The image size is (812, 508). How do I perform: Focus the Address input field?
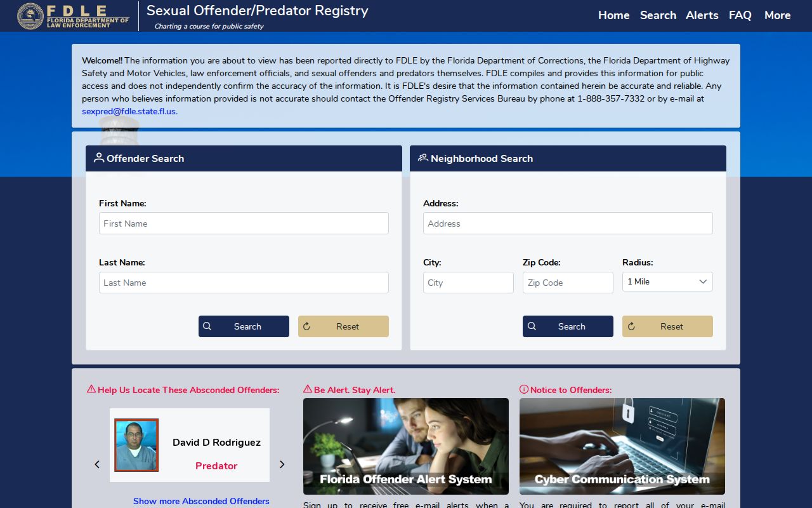[x=568, y=224]
